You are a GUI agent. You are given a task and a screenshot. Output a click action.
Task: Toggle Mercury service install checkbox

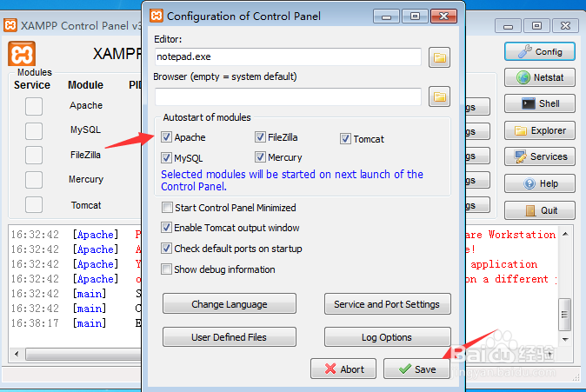(34, 180)
